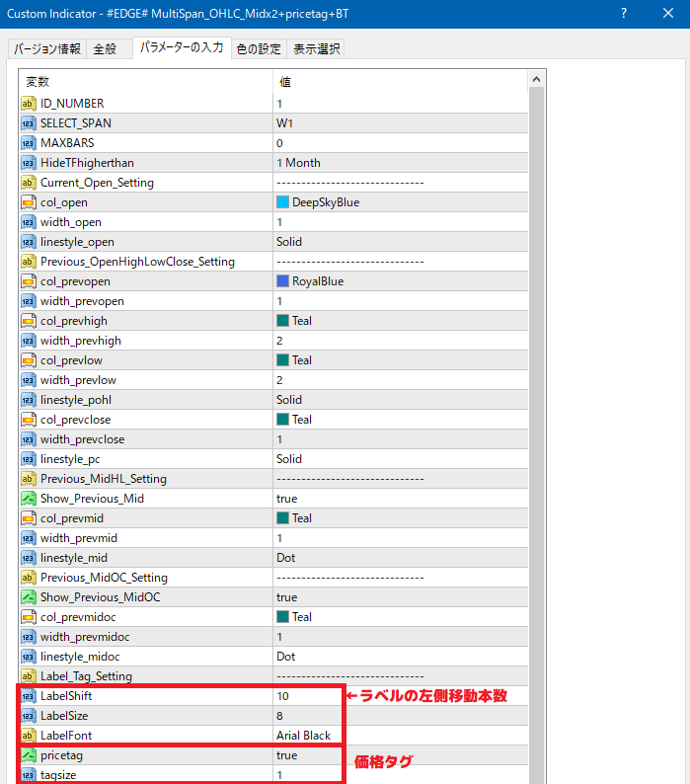Open HideTFhigherthan 1 Month dropdown
This screenshot has width=690, height=784.
(x=400, y=163)
